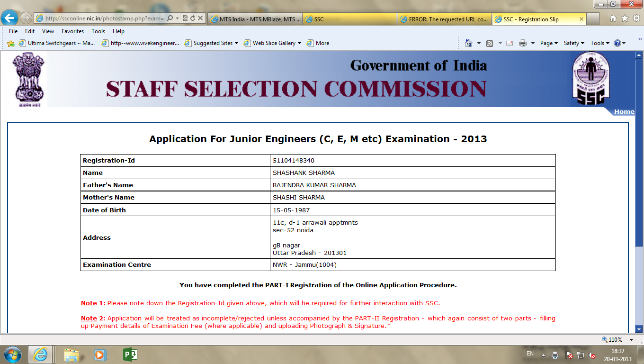Open the Edit menu

30,31
